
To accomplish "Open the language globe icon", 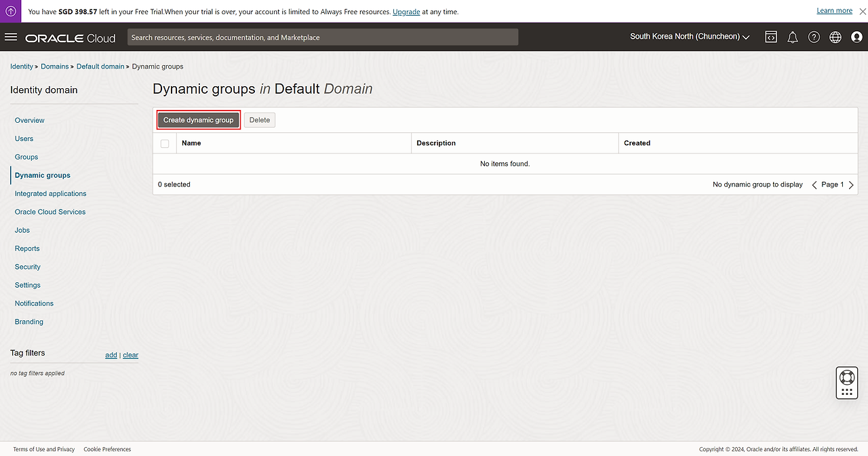I will pyautogui.click(x=835, y=37).
